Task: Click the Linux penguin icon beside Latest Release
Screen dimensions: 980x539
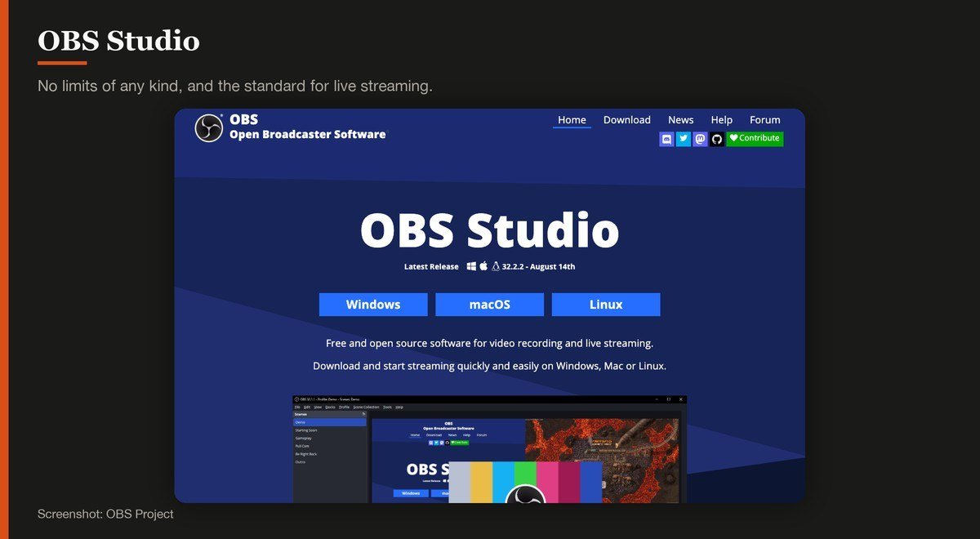Action: 496,266
